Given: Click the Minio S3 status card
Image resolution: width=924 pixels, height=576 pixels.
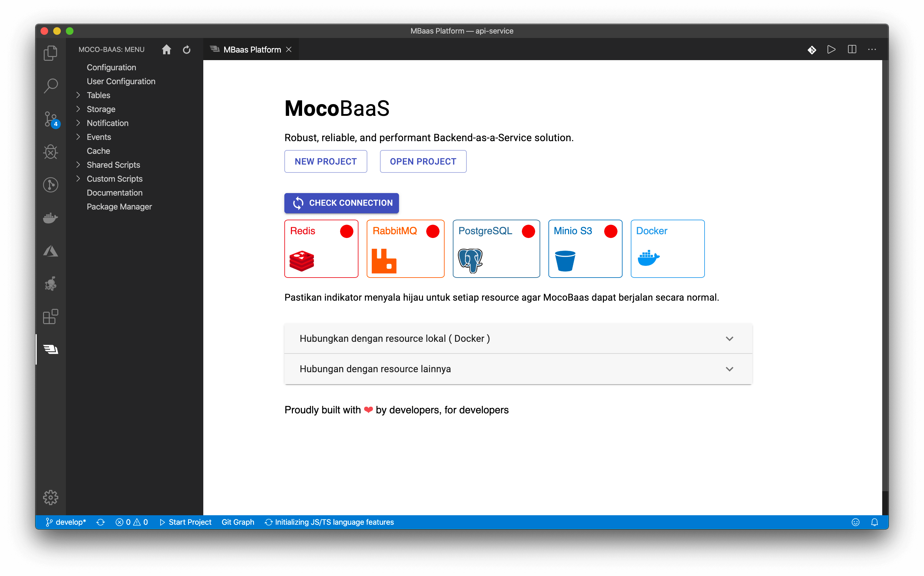Looking at the screenshot, I should [x=585, y=248].
